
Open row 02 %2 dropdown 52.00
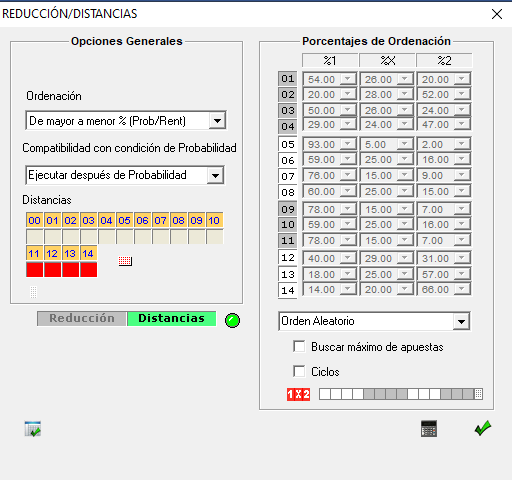[x=462, y=94]
